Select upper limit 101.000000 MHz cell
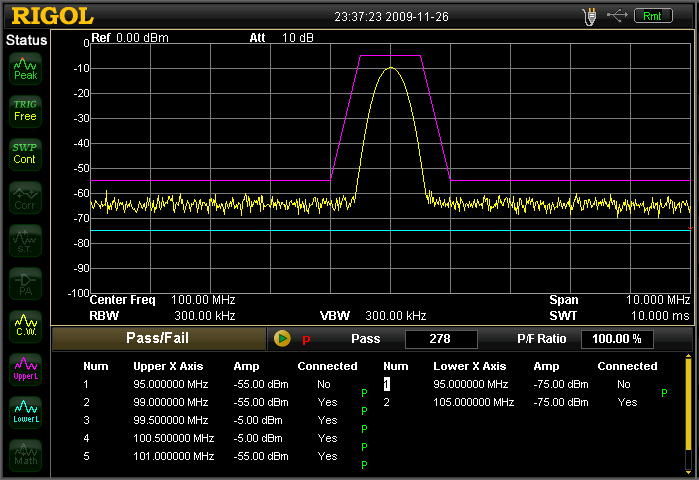699x480 pixels. [x=174, y=456]
